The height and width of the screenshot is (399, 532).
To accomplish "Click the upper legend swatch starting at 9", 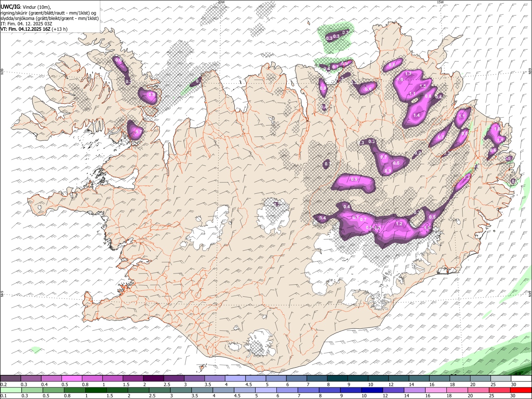I will (x=357, y=379).
